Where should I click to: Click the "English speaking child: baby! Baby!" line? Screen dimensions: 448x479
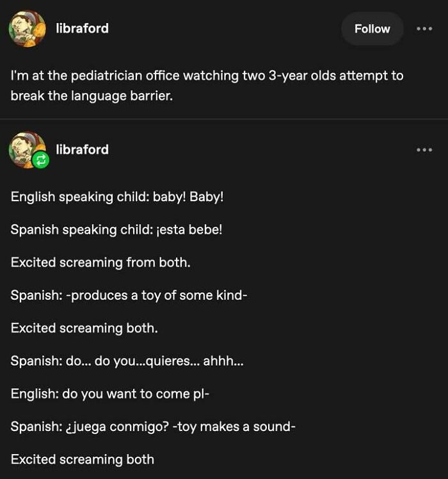pos(117,197)
